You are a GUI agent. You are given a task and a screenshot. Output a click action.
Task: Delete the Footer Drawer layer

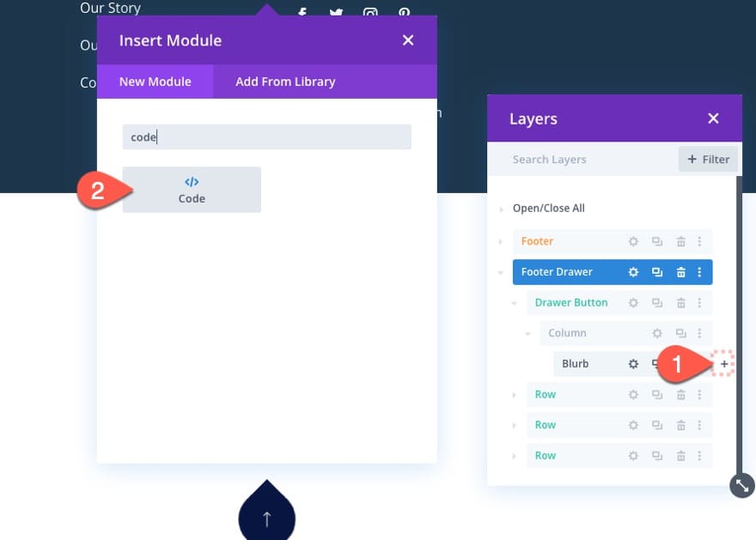pyautogui.click(x=680, y=272)
